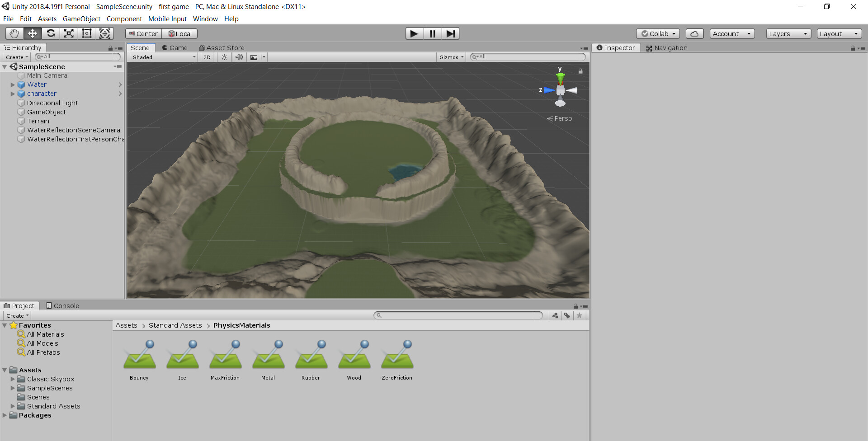868x441 pixels.
Task: Select the Rect transform tool
Action: [86, 33]
